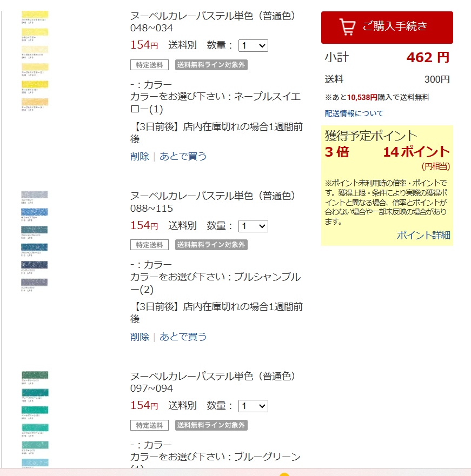
Task: Save the 048~034 item with あとで買う
Action: [183, 156]
